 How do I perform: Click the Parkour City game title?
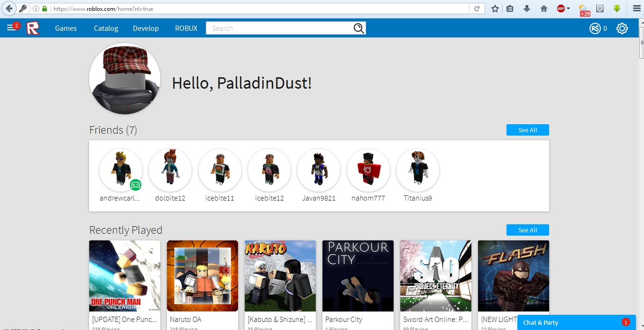click(x=344, y=320)
